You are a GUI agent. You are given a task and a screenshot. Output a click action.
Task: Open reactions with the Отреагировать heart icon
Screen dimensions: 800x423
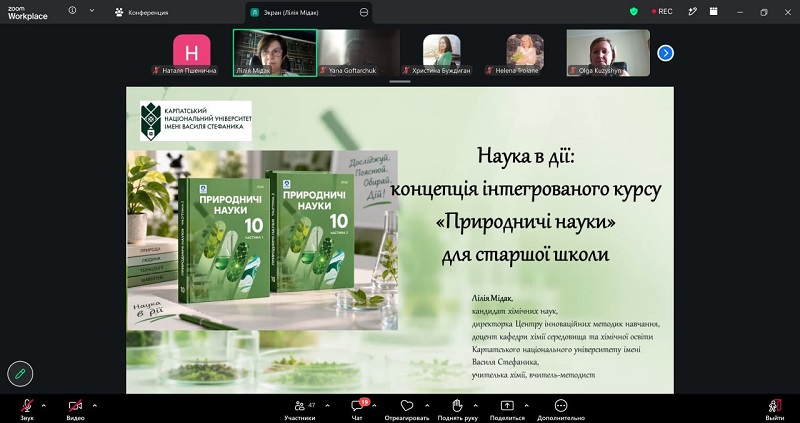click(x=407, y=409)
